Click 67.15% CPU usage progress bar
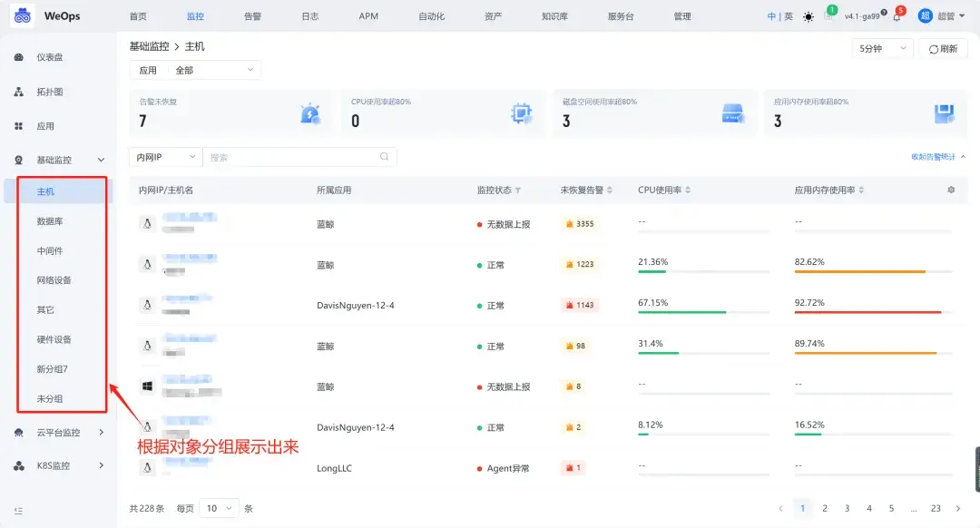 tap(703, 312)
